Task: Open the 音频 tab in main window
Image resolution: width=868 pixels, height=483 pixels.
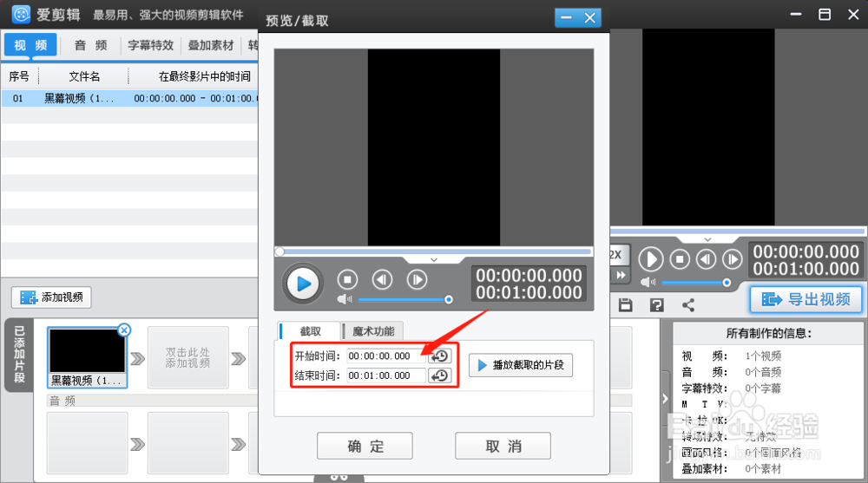Action: (x=91, y=45)
